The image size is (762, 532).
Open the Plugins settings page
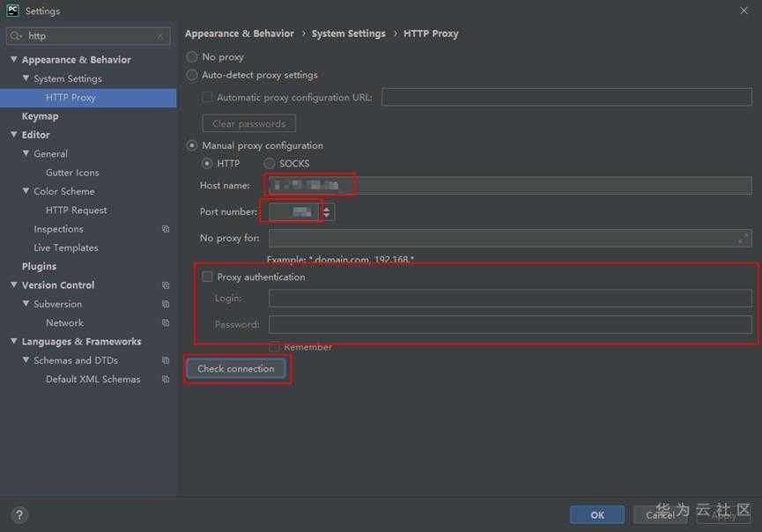click(x=39, y=266)
